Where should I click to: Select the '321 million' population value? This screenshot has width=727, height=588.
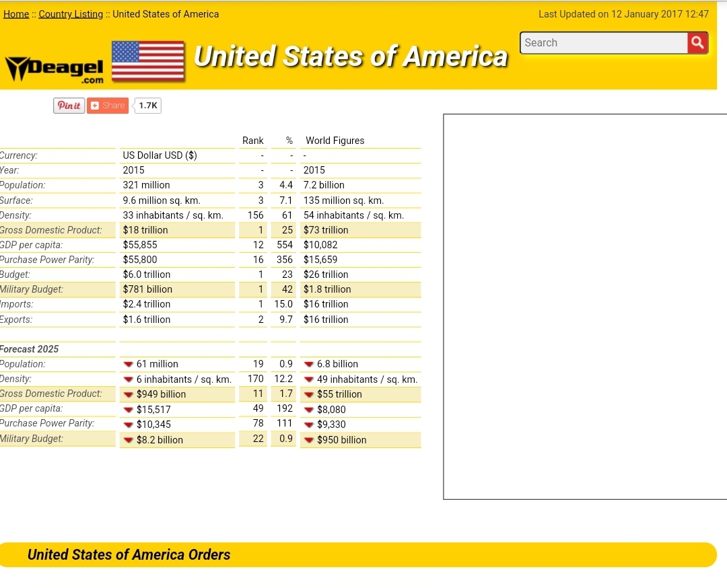tap(146, 185)
